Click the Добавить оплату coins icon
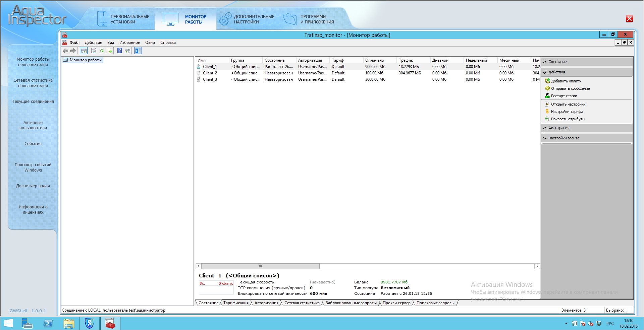The height and width of the screenshot is (330, 644). pyautogui.click(x=547, y=81)
